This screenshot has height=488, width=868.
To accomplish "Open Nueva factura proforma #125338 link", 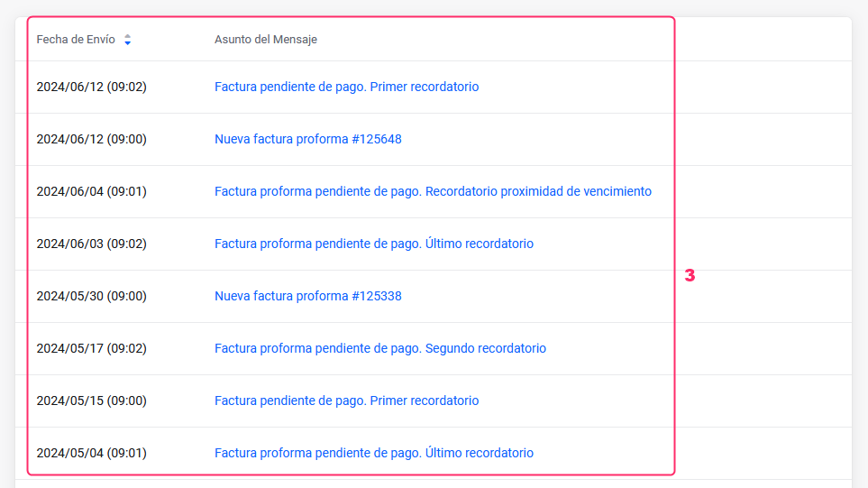I will point(308,297).
